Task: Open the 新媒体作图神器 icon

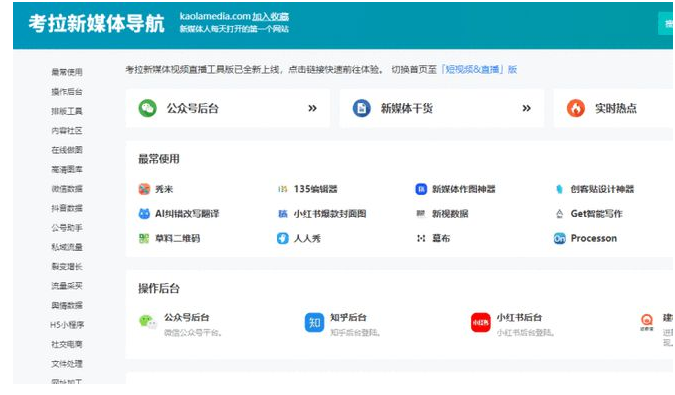Action: pyautogui.click(x=421, y=189)
